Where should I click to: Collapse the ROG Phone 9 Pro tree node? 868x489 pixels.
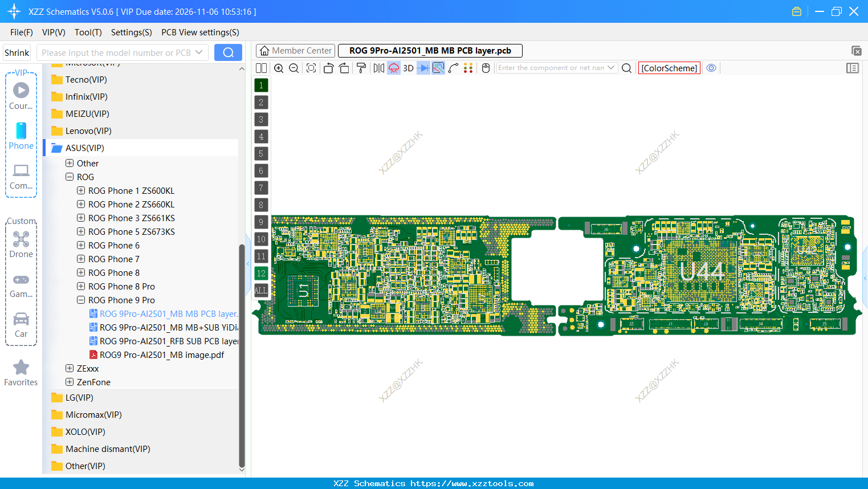click(x=80, y=300)
